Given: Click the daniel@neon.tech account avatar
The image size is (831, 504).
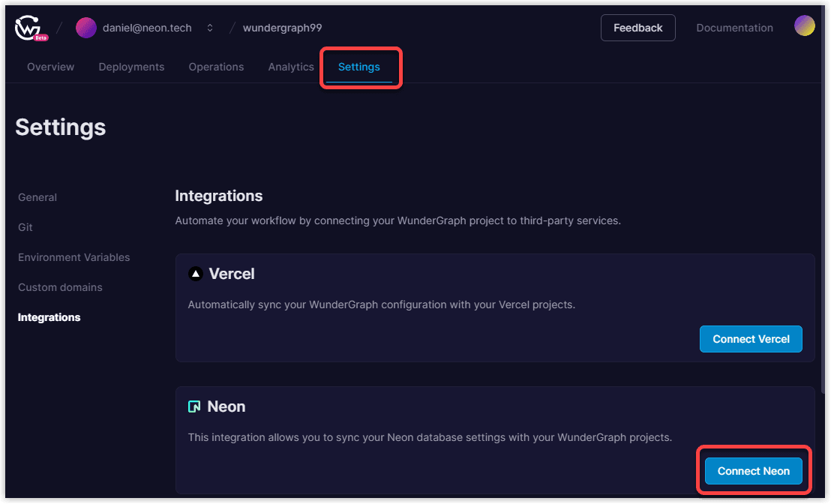Looking at the screenshot, I should click(86, 27).
